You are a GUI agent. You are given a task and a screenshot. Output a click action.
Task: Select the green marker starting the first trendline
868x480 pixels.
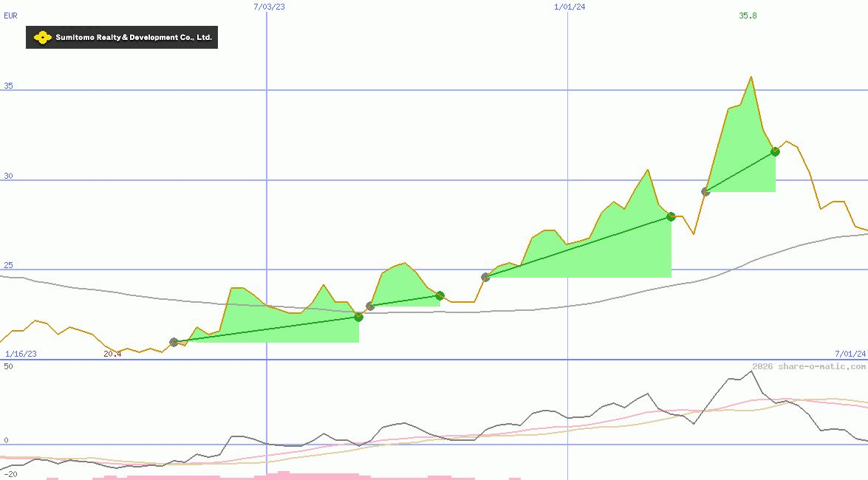pos(174,341)
